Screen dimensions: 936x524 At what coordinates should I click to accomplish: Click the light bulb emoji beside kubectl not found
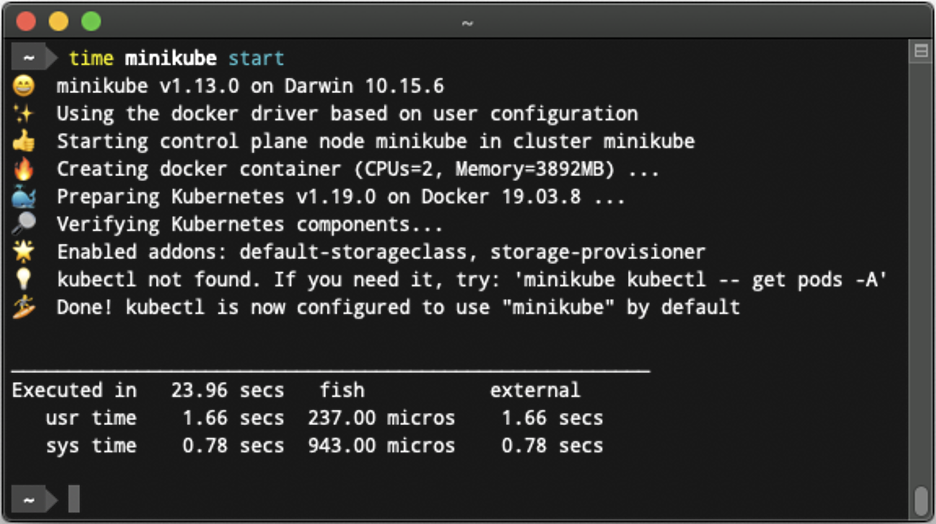tap(24, 279)
